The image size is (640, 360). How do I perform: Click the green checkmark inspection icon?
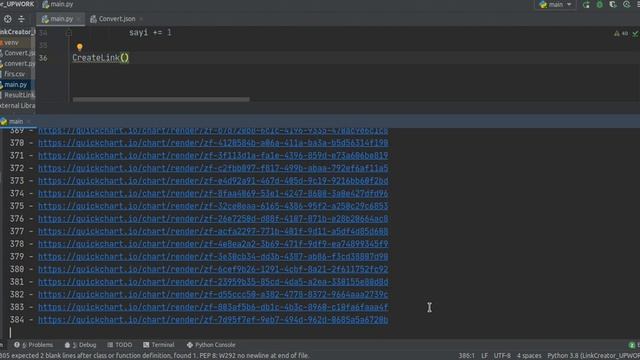635,33
